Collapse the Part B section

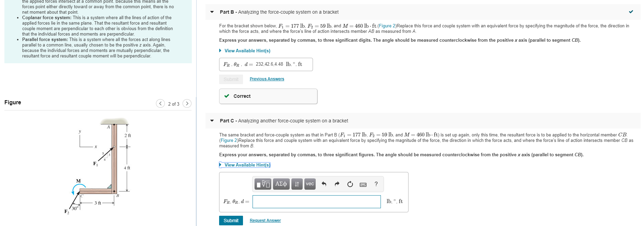tap(212, 12)
